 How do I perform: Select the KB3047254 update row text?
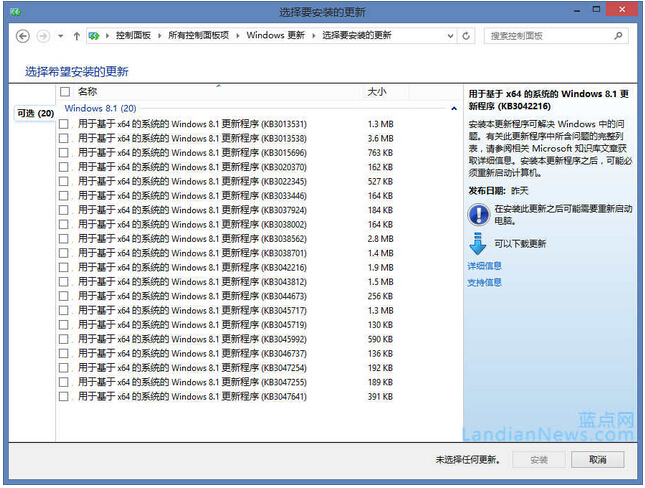[x=192, y=368]
